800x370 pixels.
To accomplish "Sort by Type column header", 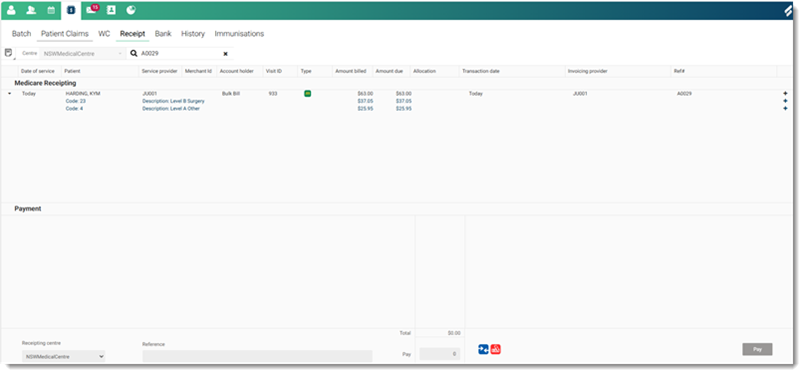I will coord(306,71).
